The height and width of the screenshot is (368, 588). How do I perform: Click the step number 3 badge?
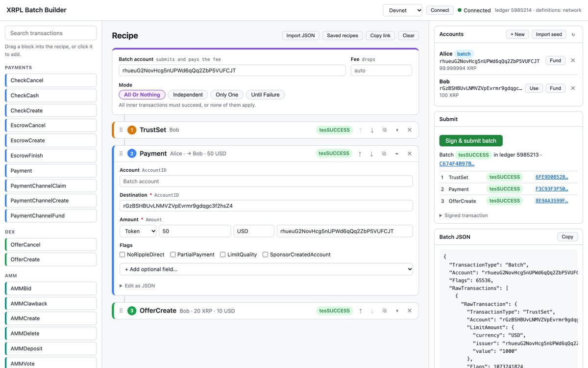132,311
